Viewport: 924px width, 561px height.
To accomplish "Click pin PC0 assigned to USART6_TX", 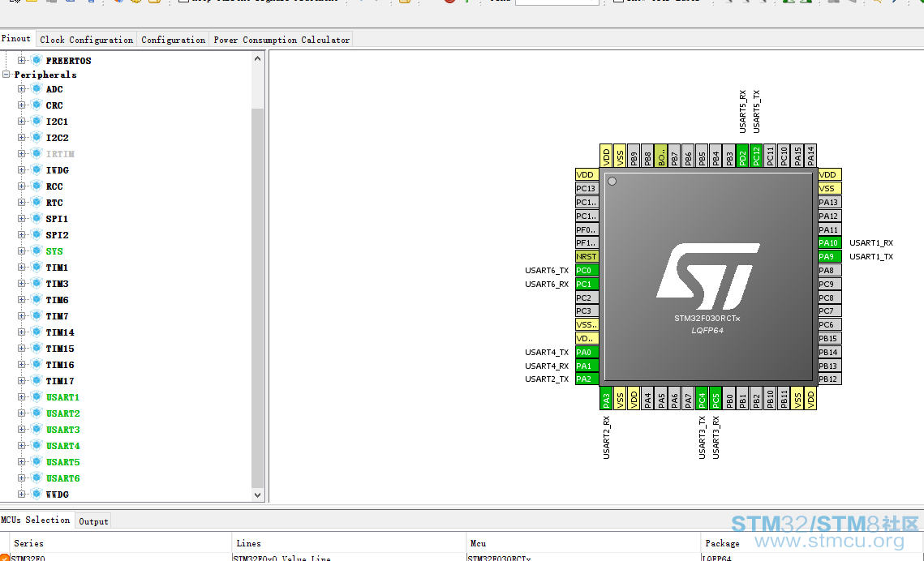I will click(587, 270).
